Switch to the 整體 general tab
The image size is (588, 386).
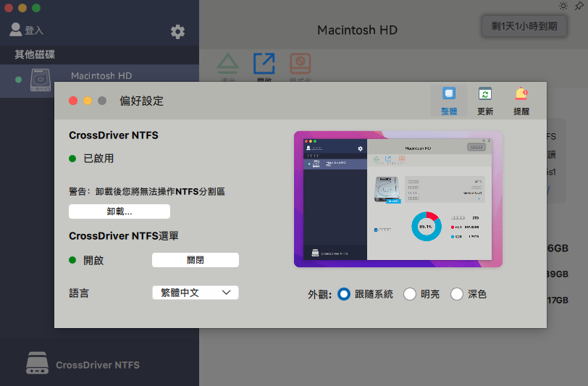tap(449, 101)
